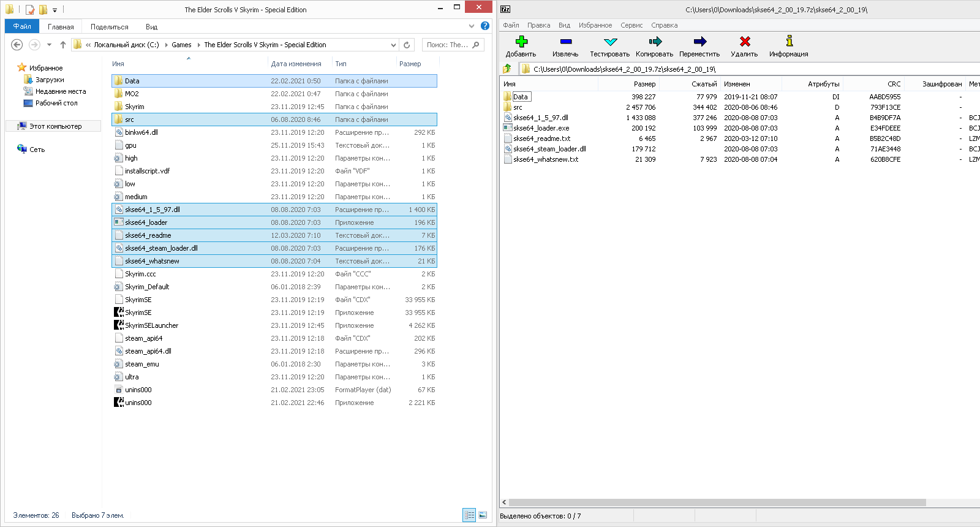Sort Explorer files by Размер column
This screenshot has width=980, height=527.
pyautogui.click(x=410, y=64)
